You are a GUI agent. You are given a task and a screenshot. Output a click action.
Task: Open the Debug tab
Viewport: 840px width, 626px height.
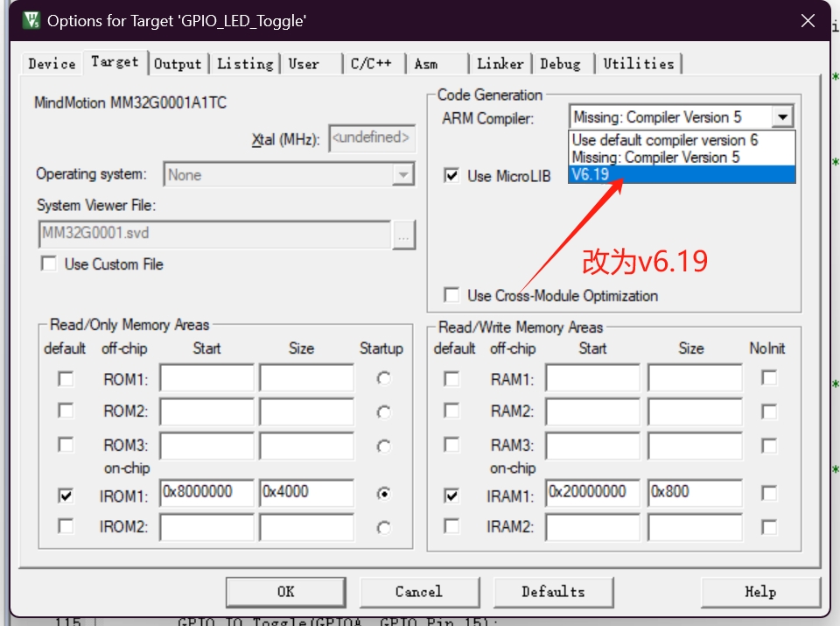560,64
